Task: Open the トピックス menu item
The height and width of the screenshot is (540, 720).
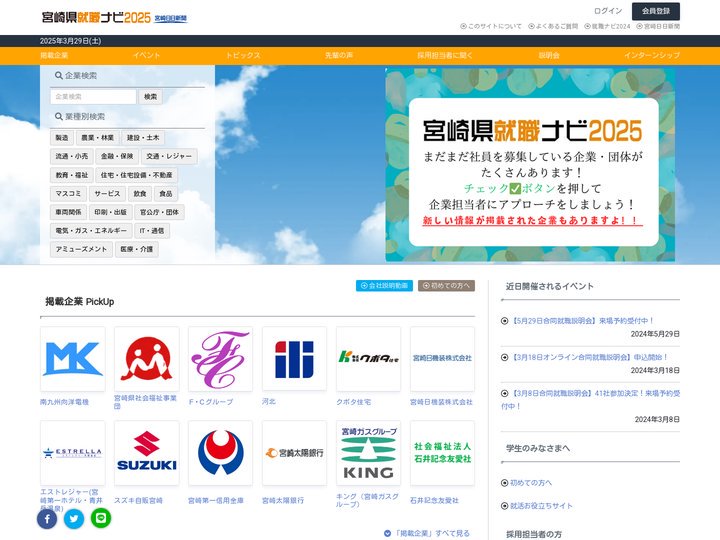Action: 243,56
